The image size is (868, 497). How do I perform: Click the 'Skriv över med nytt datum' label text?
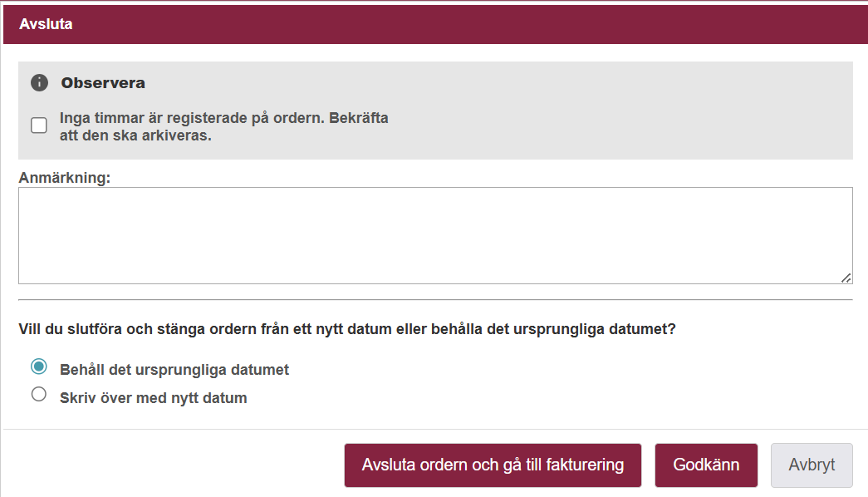pyautogui.click(x=154, y=398)
